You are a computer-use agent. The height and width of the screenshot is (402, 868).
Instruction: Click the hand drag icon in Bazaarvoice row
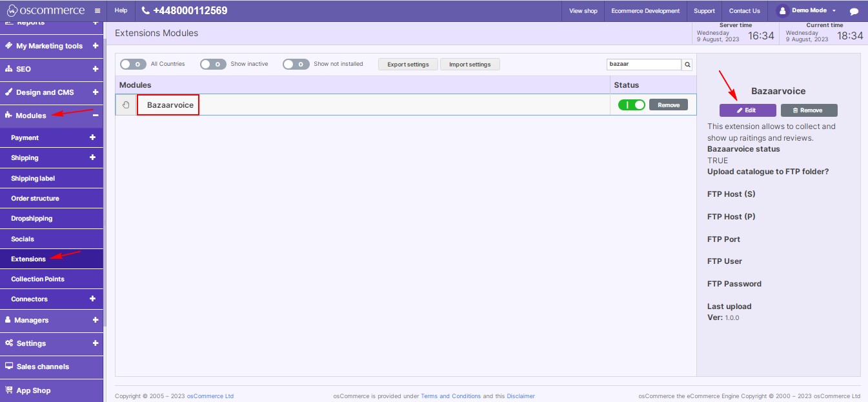(126, 105)
